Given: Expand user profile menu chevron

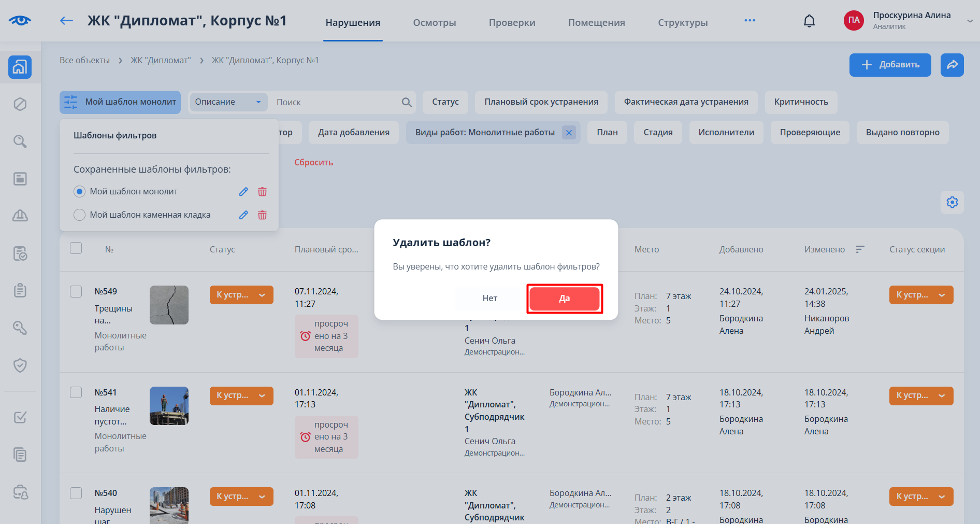Looking at the screenshot, I should 970,21.
